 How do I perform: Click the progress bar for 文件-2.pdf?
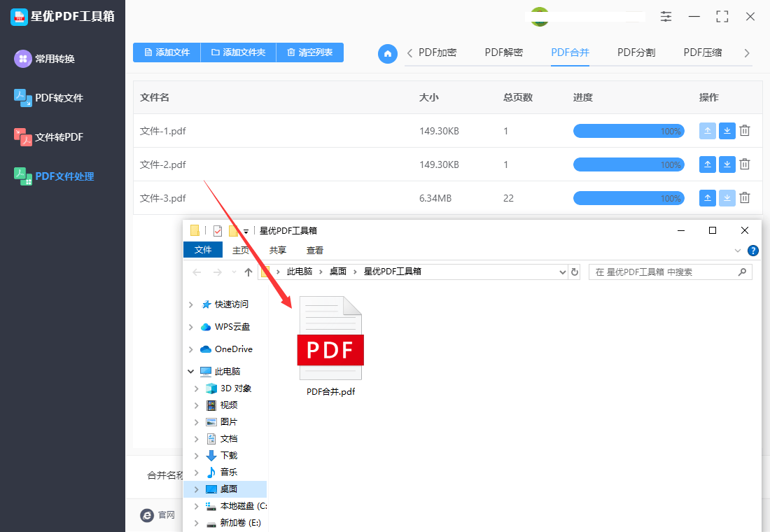tap(629, 164)
